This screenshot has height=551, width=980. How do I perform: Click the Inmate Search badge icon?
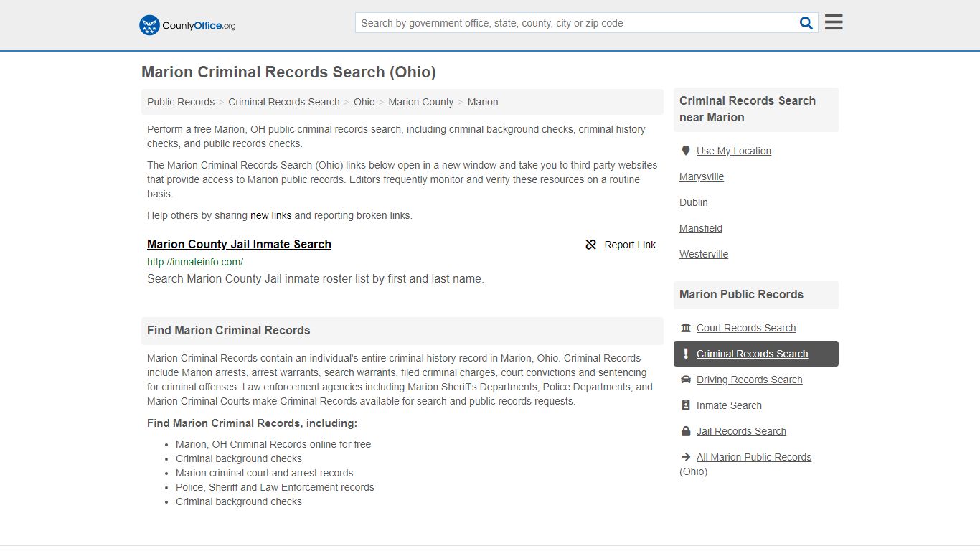686,405
